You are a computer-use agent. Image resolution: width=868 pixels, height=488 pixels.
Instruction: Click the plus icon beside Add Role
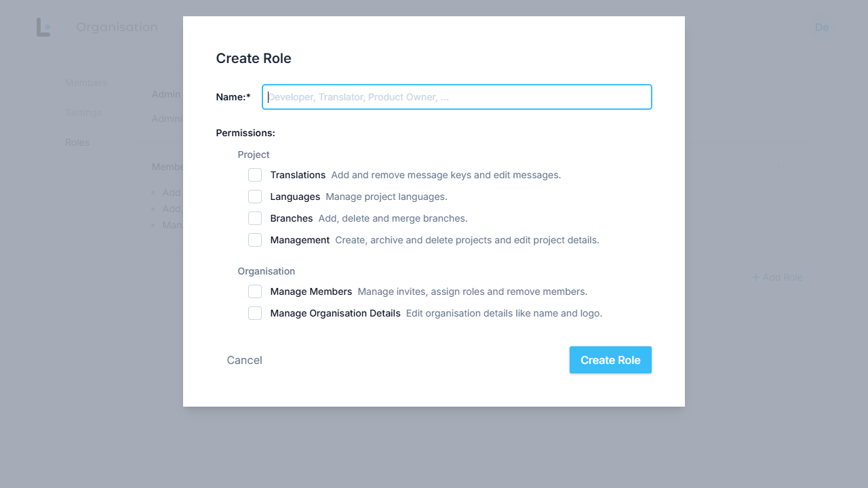click(x=755, y=277)
